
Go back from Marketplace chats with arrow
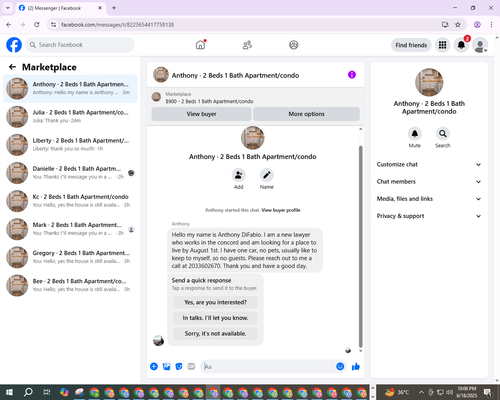coord(12,67)
